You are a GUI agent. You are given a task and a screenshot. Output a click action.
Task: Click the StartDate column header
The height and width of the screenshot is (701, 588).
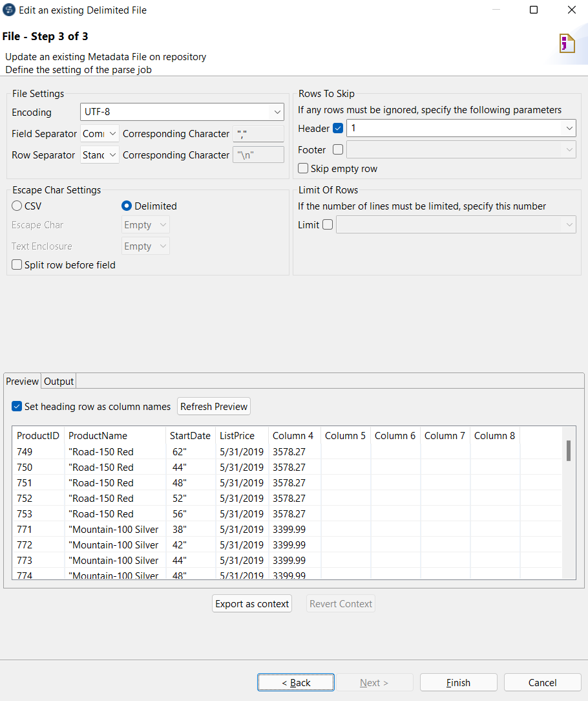click(191, 435)
